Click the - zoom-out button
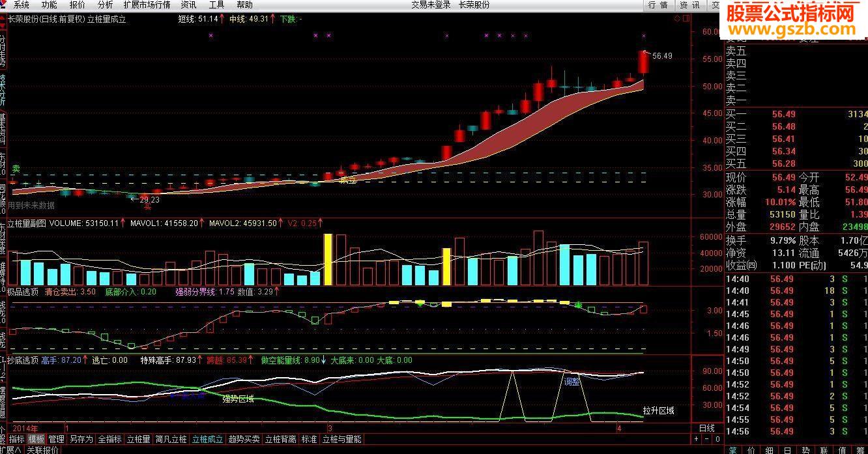This screenshot has height=454, width=868. point(706,440)
